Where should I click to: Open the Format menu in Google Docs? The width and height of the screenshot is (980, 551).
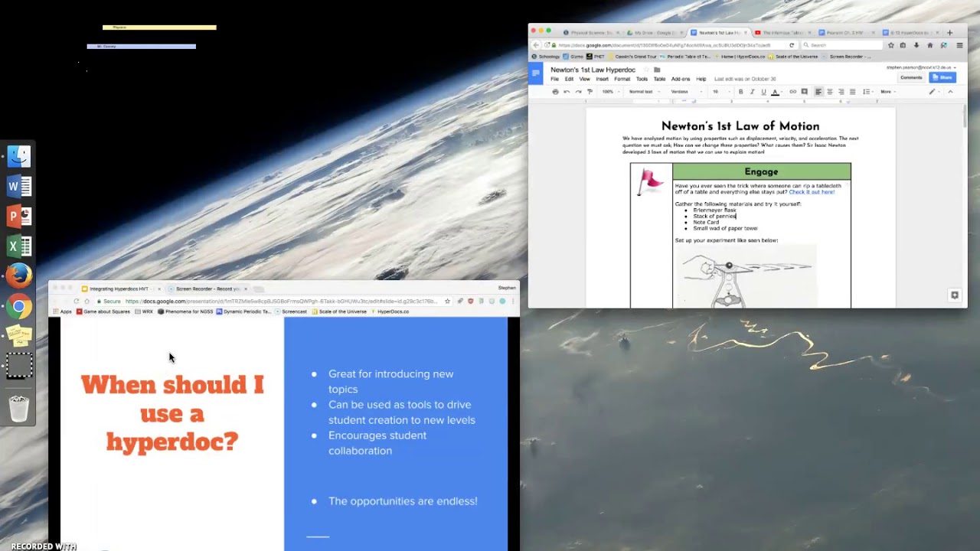[622, 79]
